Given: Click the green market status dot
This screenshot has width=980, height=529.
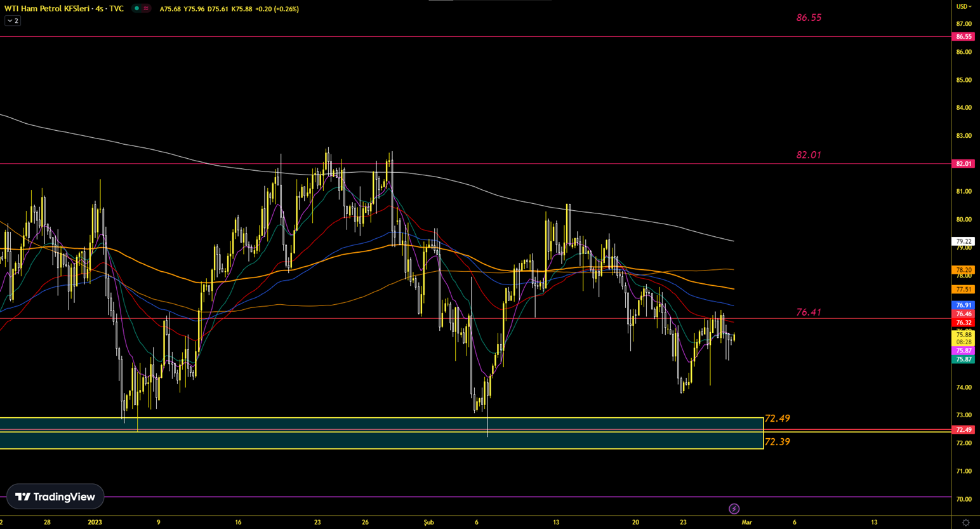Looking at the screenshot, I should tap(136, 9).
